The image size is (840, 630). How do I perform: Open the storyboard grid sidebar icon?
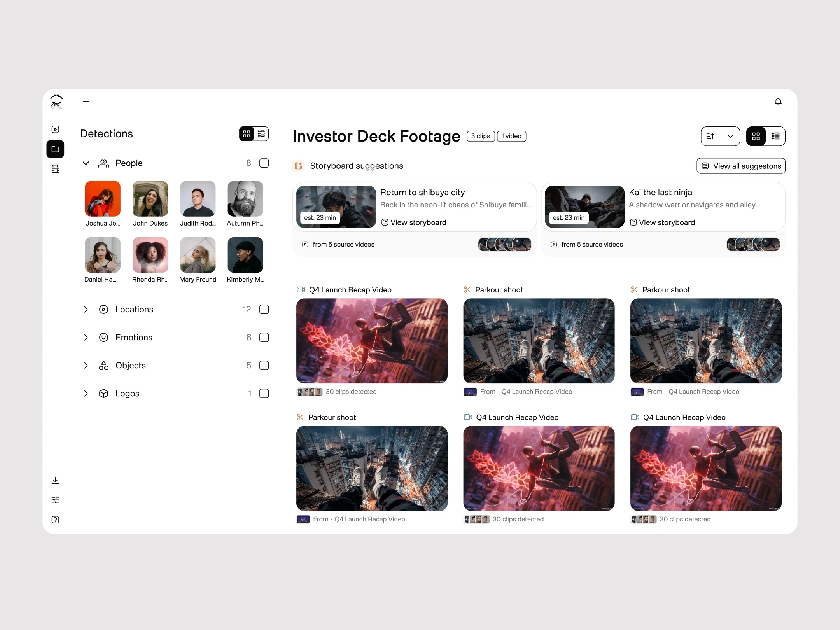(x=56, y=169)
